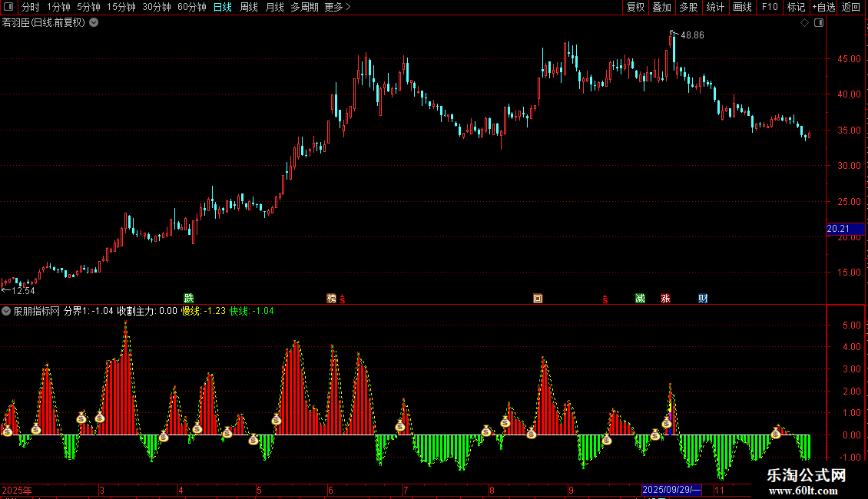
Task: Select the 30分钟 period
Action: 156,7
